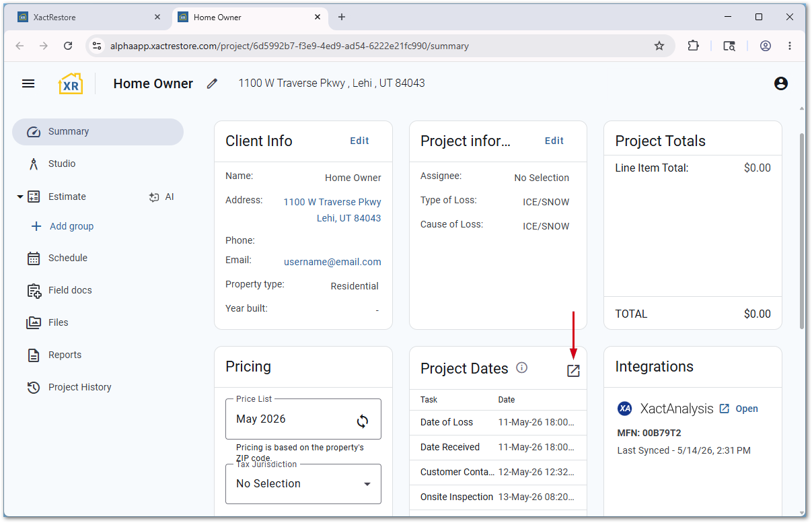View site information icon in address bar
This screenshot has width=812, height=523.
(97, 46)
